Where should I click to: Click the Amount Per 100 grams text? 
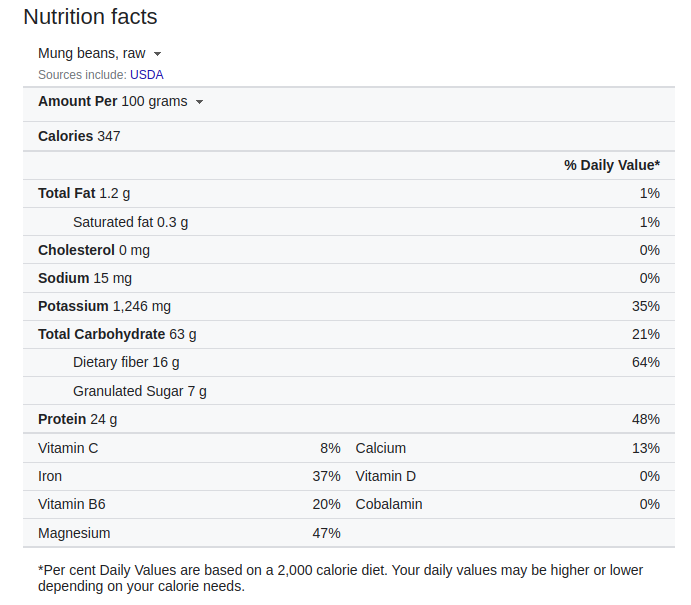113,101
